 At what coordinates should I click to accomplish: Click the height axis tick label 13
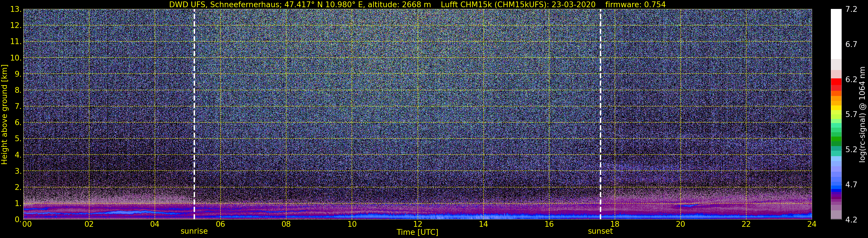click(x=16, y=10)
